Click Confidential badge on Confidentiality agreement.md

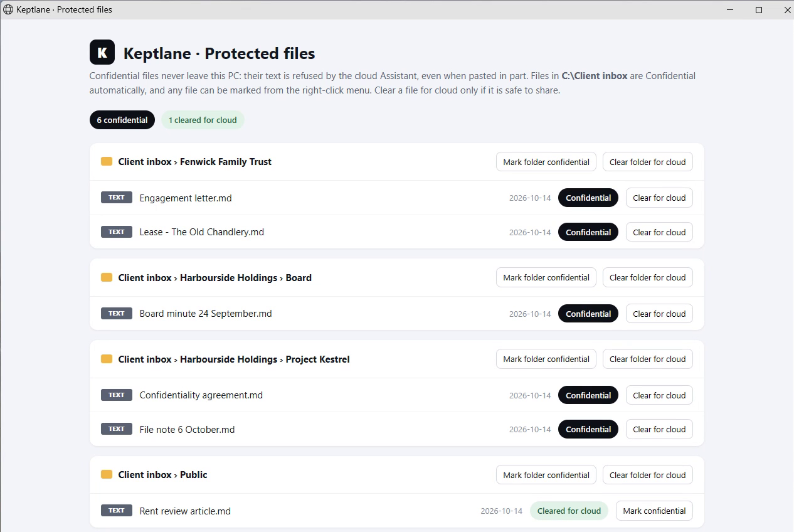588,395
